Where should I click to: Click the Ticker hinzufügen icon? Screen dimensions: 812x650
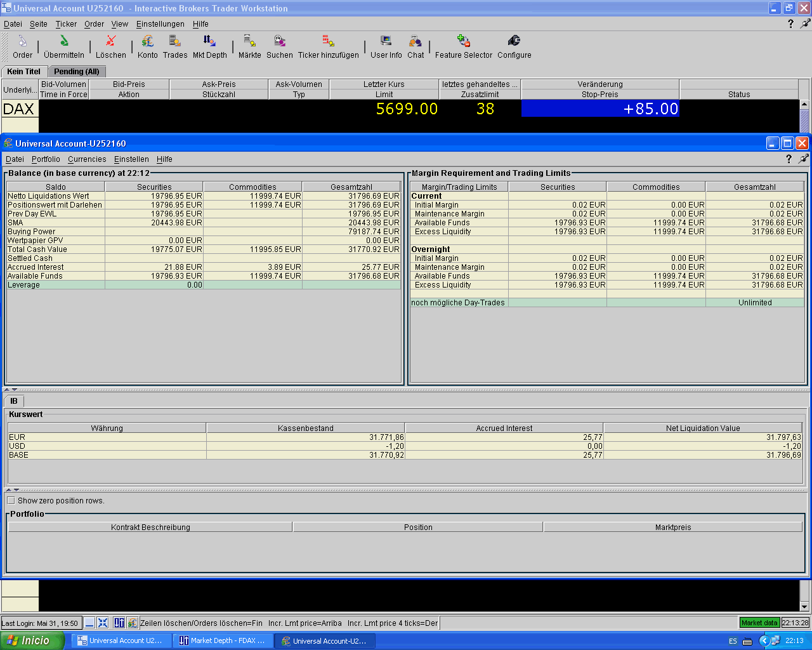328,41
